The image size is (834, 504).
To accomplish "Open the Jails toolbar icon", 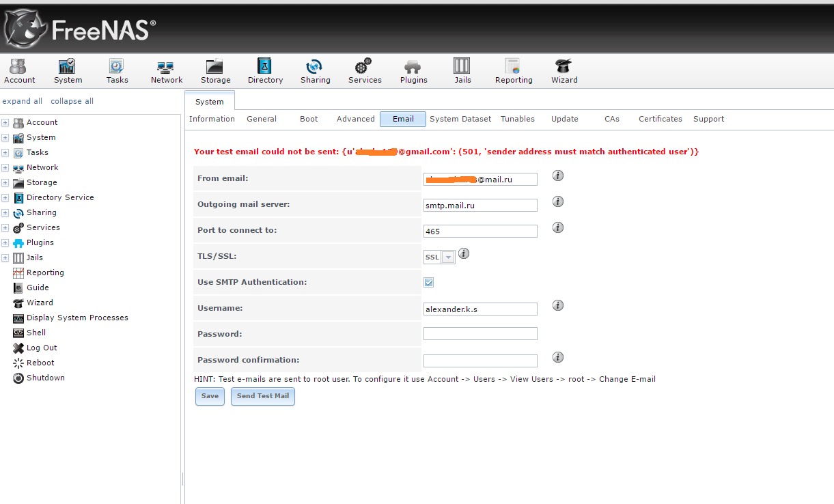I will 462,71.
